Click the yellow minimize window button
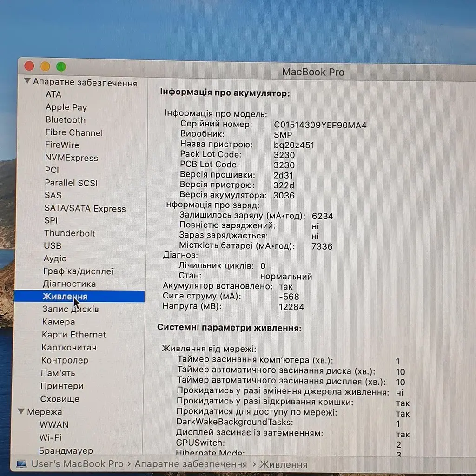 click(x=45, y=66)
